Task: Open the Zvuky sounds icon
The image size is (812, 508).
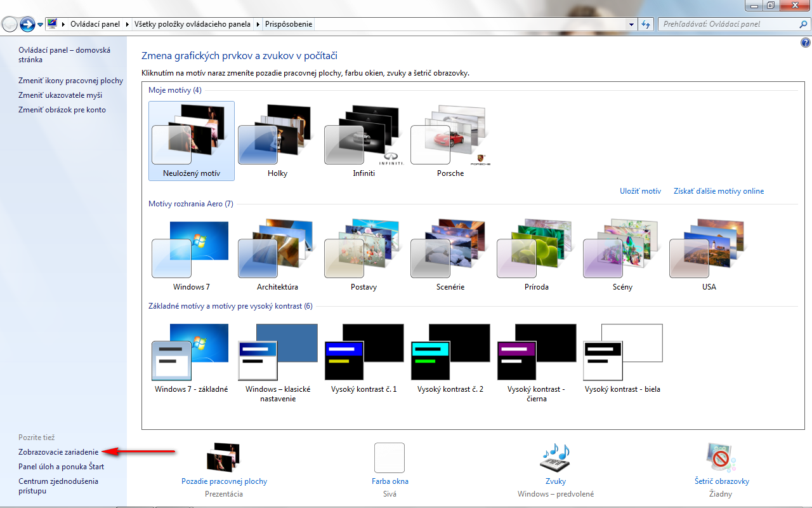Action: coord(555,458)
